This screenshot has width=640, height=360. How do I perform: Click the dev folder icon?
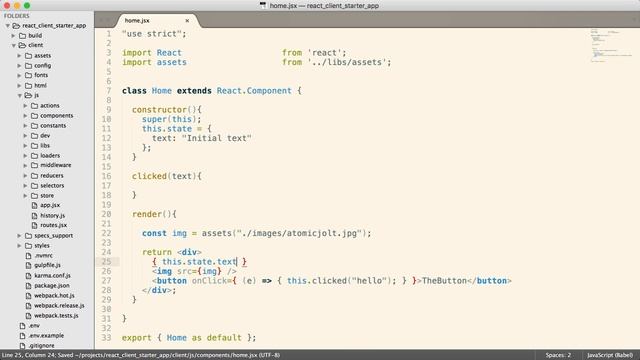tap(34, 136)
